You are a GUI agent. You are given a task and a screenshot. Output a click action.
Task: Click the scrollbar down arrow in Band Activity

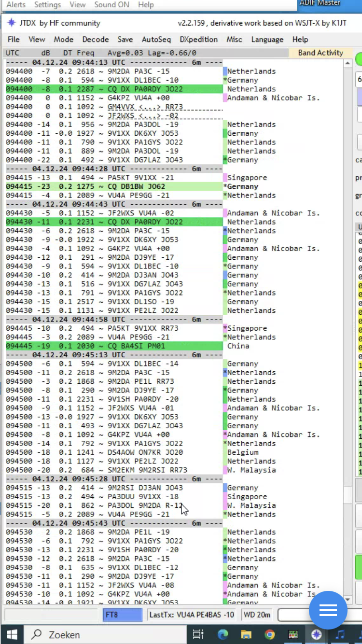(x=348, y=600)
